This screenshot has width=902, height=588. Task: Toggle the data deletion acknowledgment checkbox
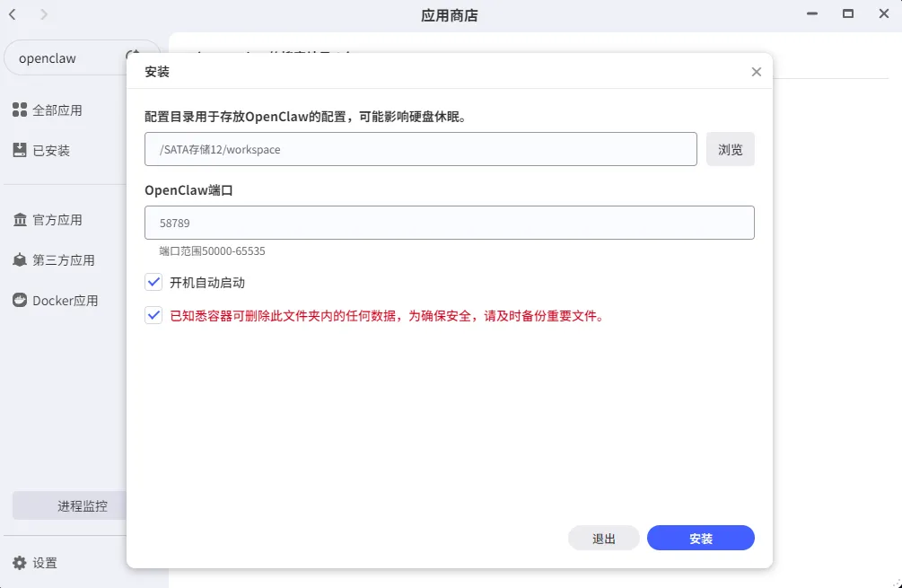click(153, 315)
